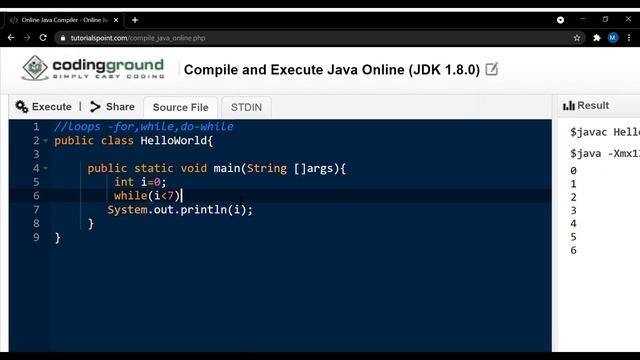
Task: Bookmark the page with the star icon
Action: (577, 38)
